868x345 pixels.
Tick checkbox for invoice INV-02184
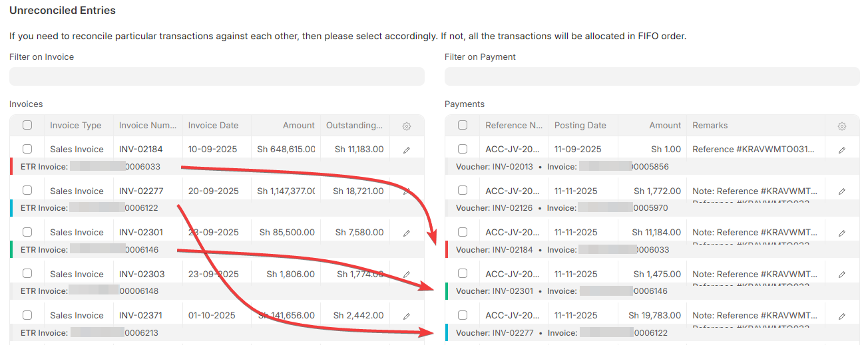click(x=27, y=149)
